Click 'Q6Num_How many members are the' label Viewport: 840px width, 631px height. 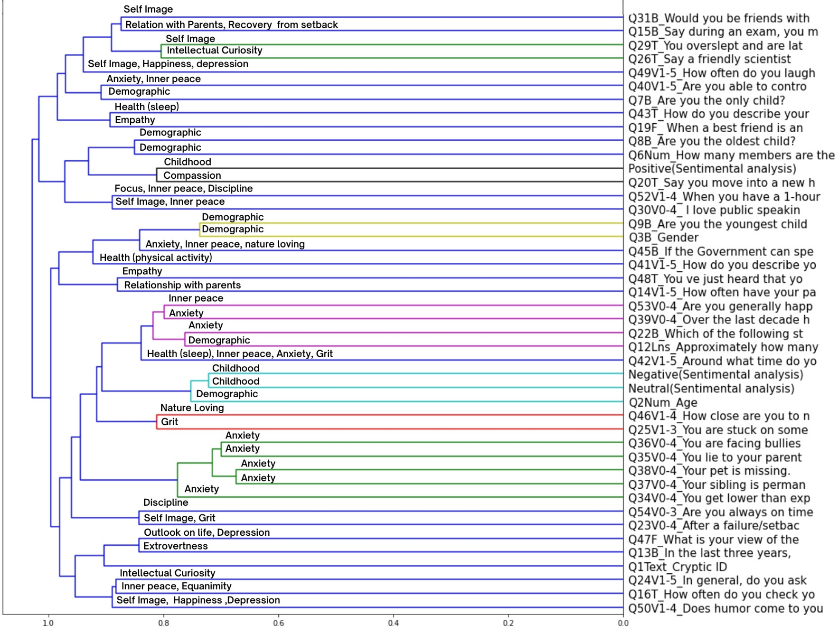click(x=731, y=155)
